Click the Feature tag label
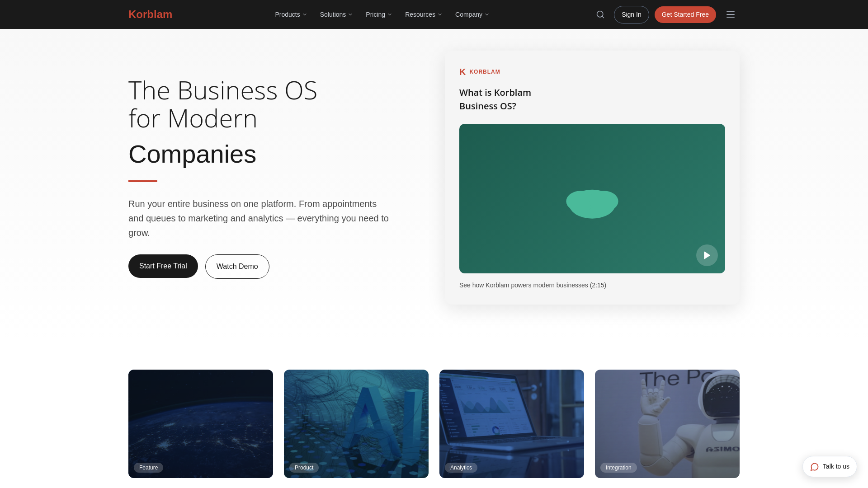 tap(148, 468)
